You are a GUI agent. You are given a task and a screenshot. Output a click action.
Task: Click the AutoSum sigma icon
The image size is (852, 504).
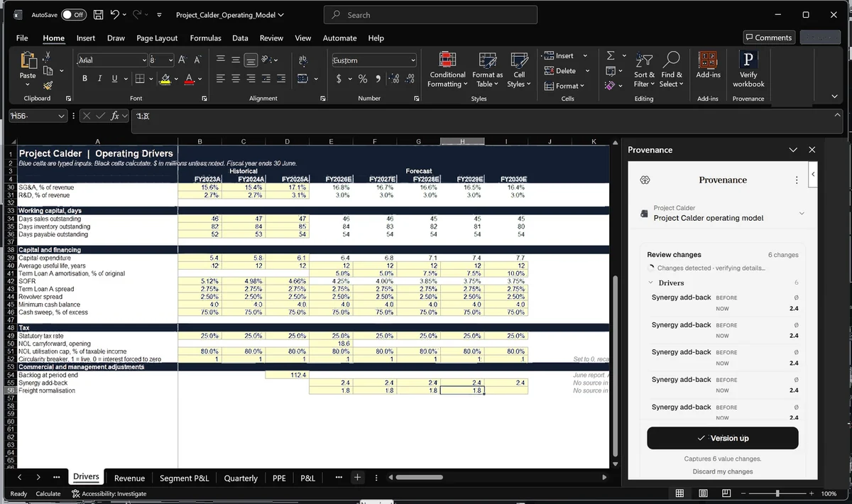point(611,55)
